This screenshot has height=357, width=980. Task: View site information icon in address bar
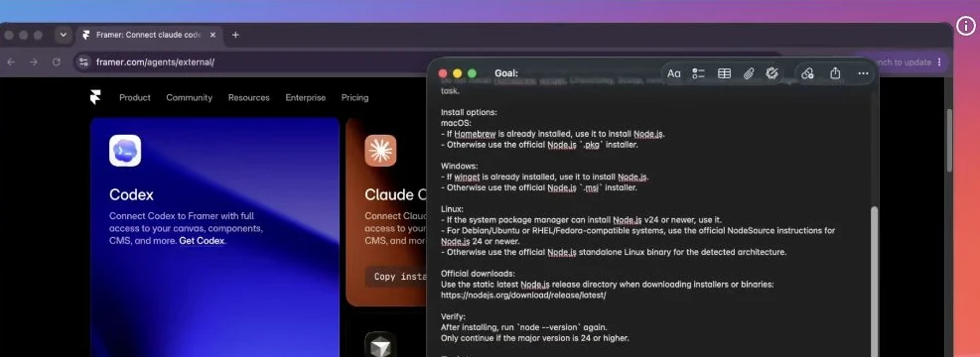83,61
